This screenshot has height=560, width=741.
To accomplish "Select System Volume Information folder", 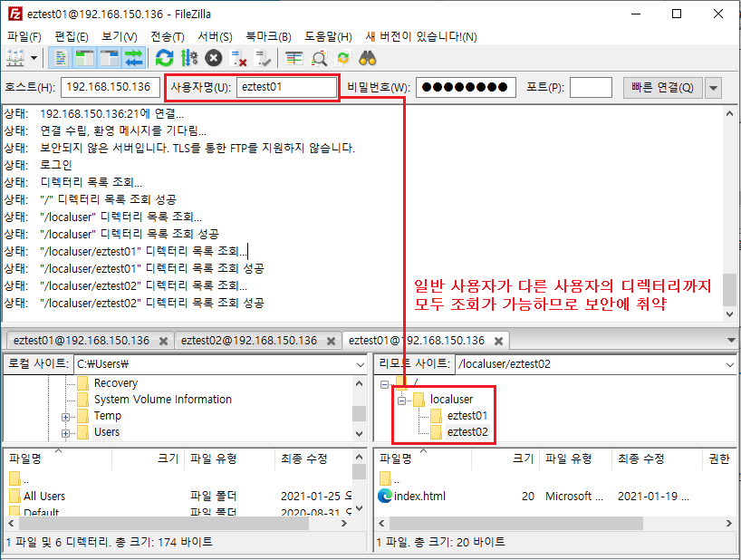I will point(162,400).
